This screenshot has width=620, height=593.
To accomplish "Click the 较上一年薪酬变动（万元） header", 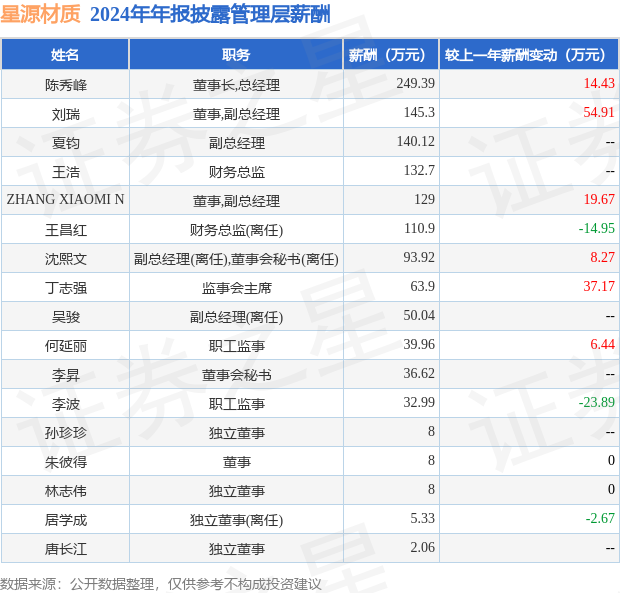I will [x=529, y=55].
